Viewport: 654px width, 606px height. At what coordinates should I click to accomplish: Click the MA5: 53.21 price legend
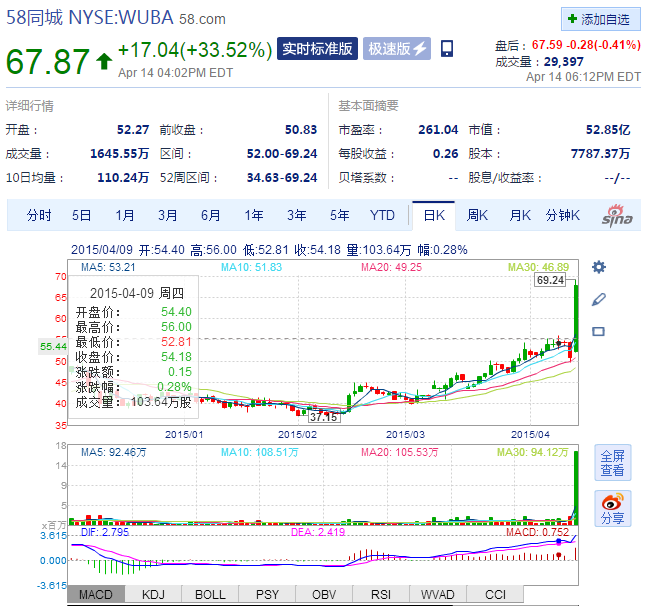click(x=108, y=267)
